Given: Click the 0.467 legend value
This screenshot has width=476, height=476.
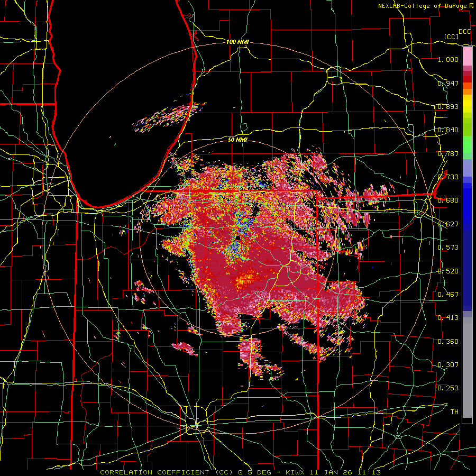Looking at the screenshot, I should pyautogui.click(x=448, y=295).
